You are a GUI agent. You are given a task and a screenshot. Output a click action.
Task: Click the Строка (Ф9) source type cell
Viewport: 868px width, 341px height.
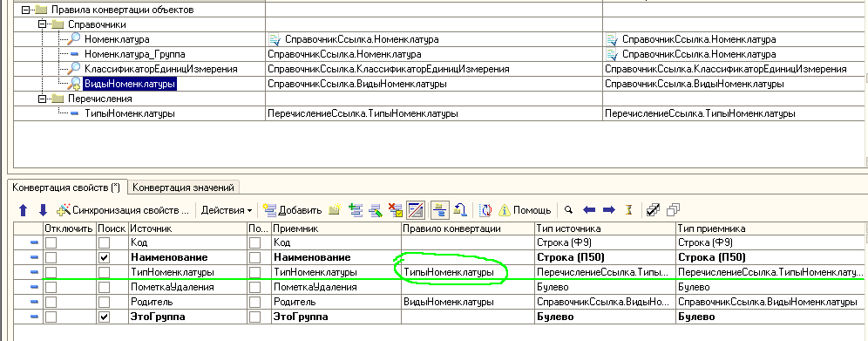[x=605, y=242]
